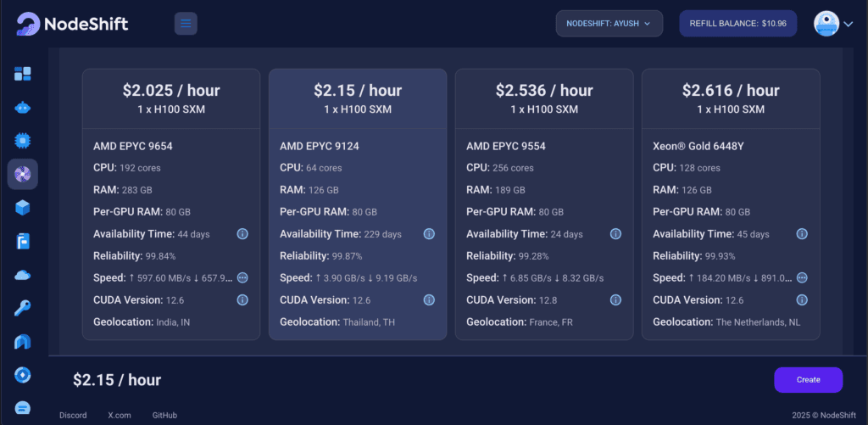Show CUDA Version info for France card
The image size is (868, 425).
coord(615,299)
